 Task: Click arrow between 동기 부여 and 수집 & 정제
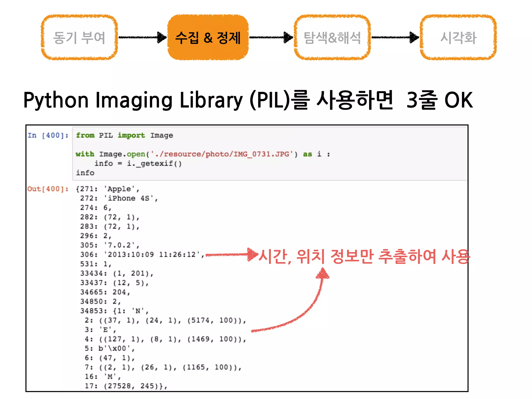[x=142, y=37]
